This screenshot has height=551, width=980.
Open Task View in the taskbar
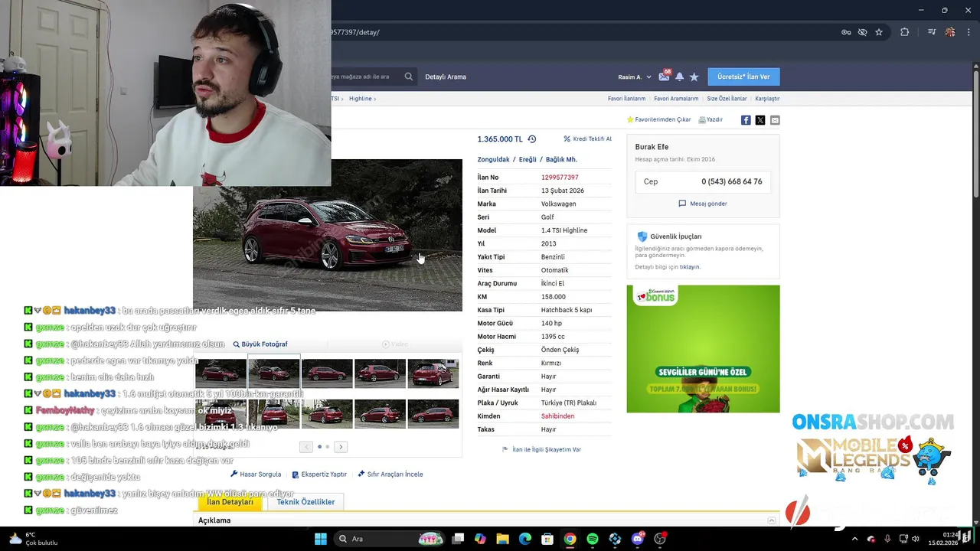(x=458, y=539)
